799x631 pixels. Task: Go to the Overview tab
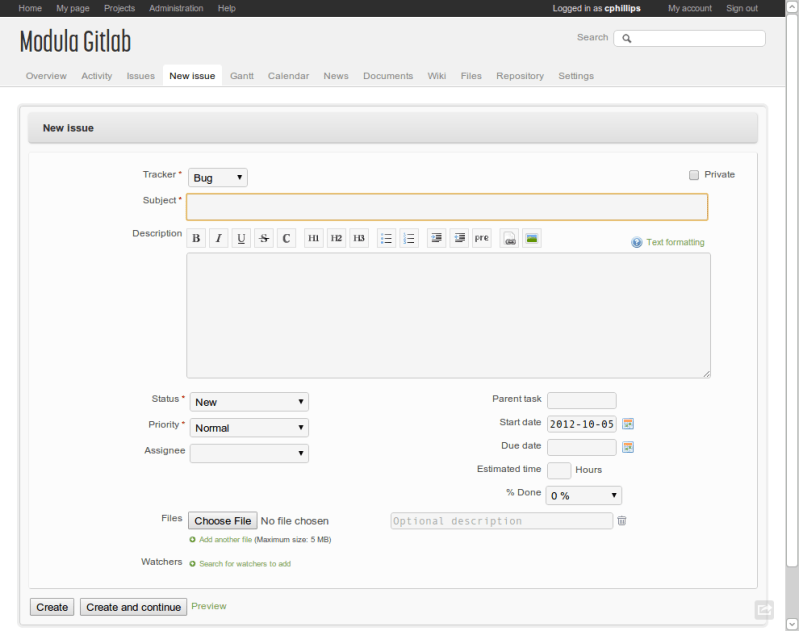pyautogui.click(x=46, y=76)
